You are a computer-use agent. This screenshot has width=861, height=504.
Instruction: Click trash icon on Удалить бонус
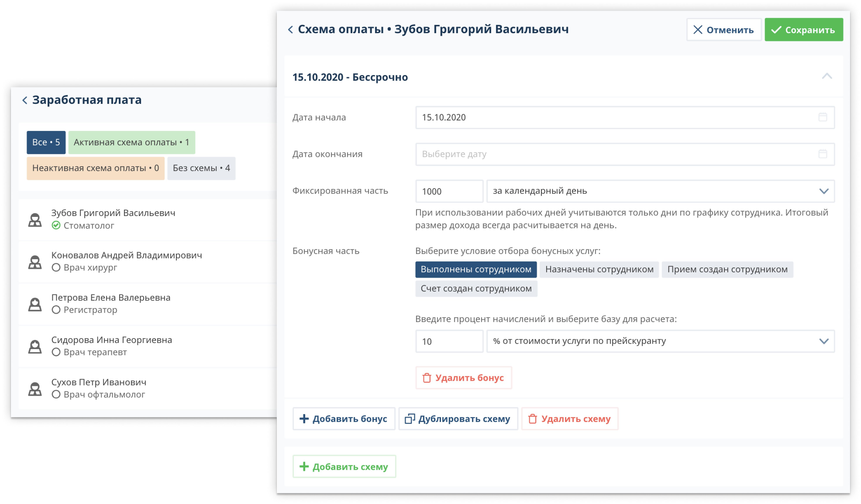tap(426, 378)
